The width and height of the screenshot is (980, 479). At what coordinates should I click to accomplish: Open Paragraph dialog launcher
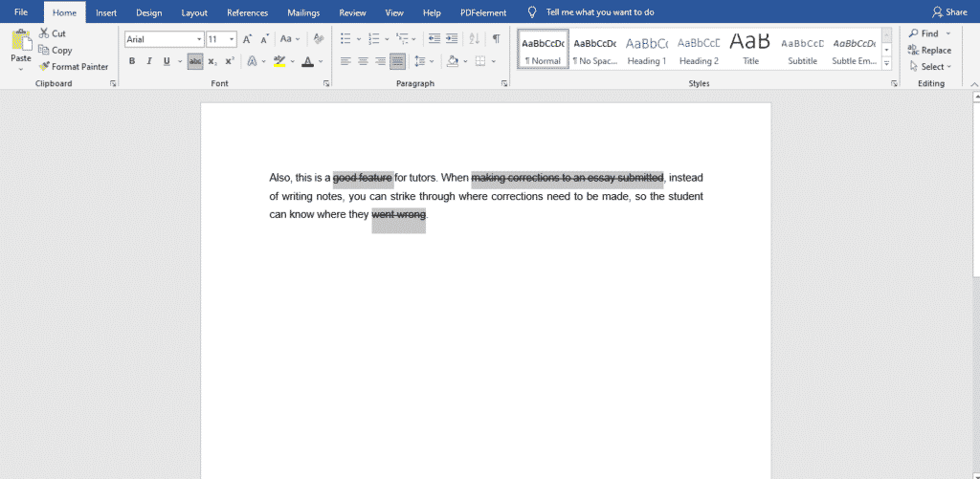[504, 83]
